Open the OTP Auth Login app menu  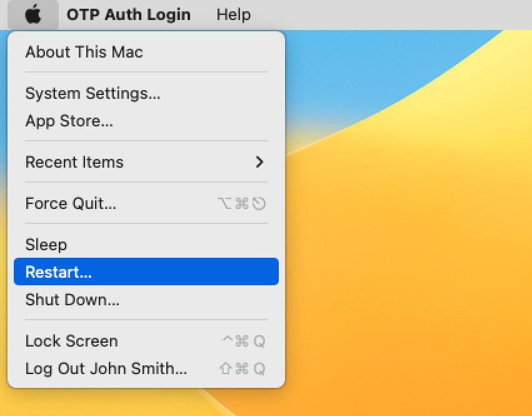(128, 14)
